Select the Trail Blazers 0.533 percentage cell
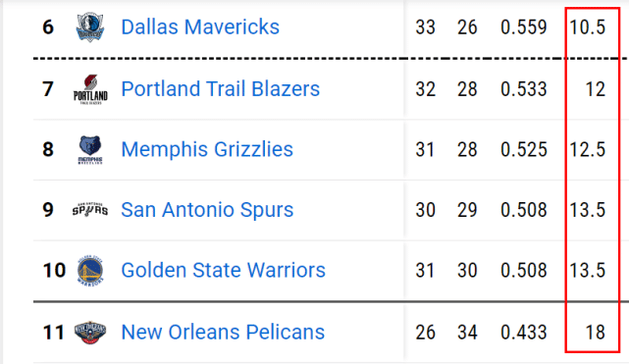This screenshot has height=364, width=629. [x=523, y=89]
